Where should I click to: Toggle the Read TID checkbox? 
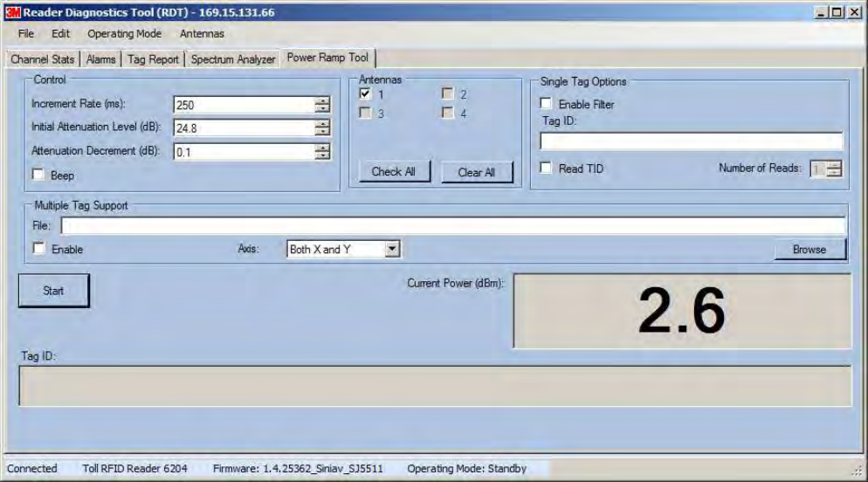[x=546, y=168]
